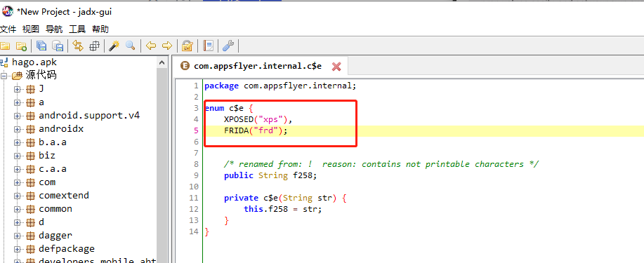Click the "frd" string literal
This screenshot has height=263, width=644.
[265, 131]
